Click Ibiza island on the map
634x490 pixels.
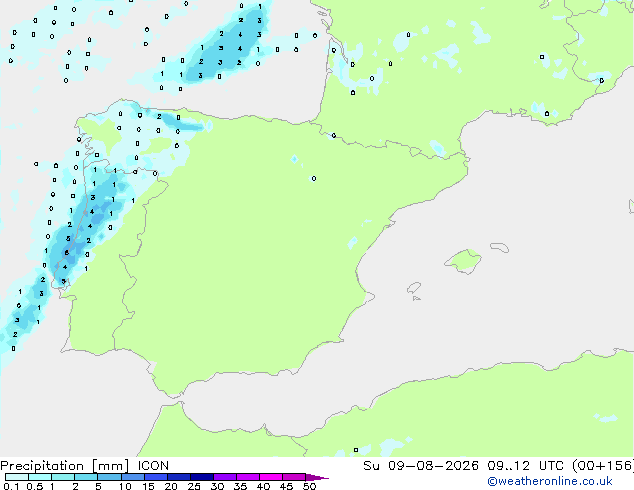pos(414,288)
